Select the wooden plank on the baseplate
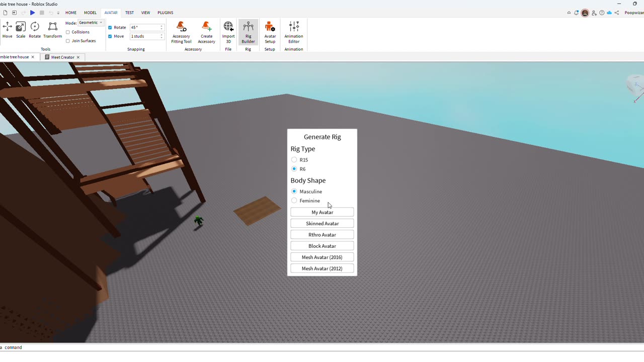This screenshot has width=644, height=362. click(x=257, y=211)
